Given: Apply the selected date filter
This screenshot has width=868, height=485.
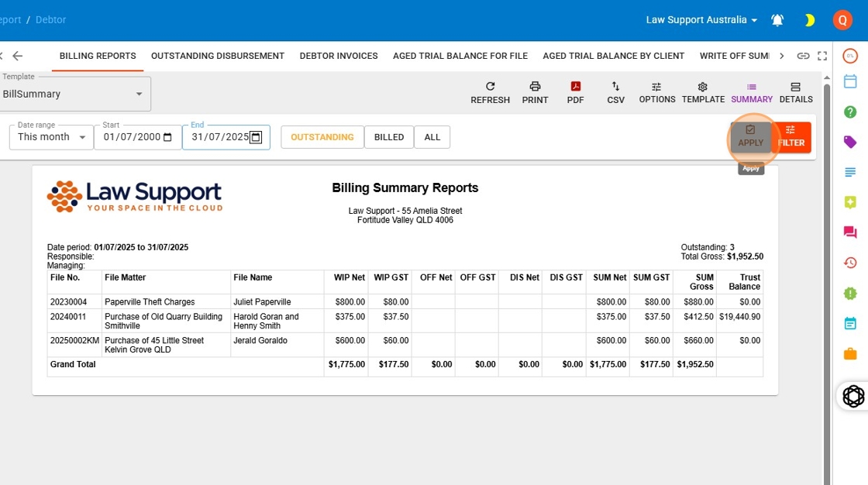Looking at the screenshot, I should [x=751, y=137].
